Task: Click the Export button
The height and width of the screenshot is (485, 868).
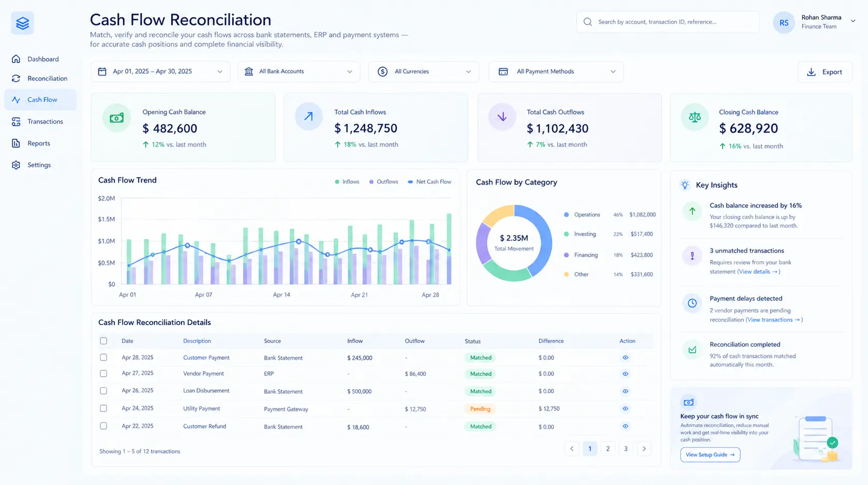Action: point(825,72)
